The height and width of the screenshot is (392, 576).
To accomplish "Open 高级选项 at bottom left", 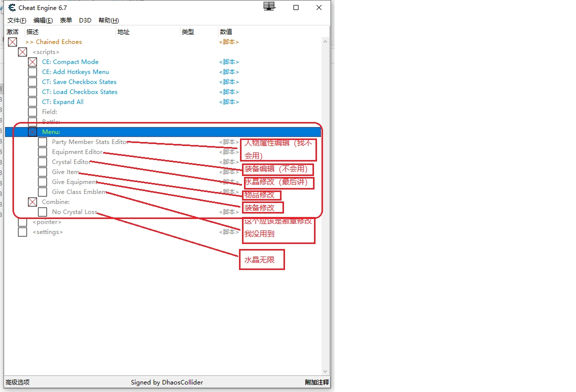I will point(17,382).
